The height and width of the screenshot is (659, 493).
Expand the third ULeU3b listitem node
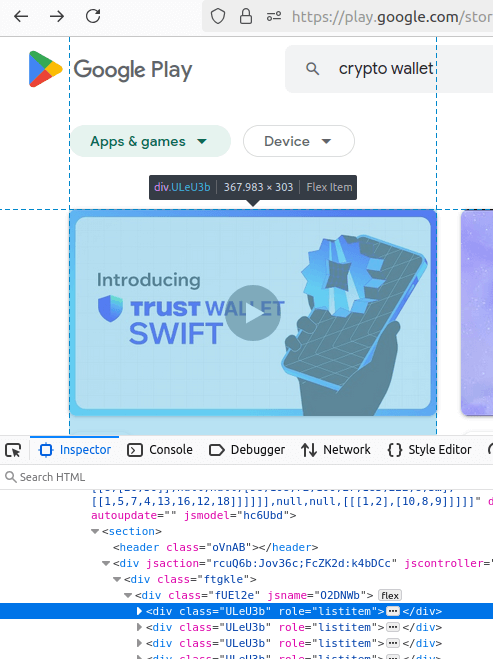click(140, 643)
